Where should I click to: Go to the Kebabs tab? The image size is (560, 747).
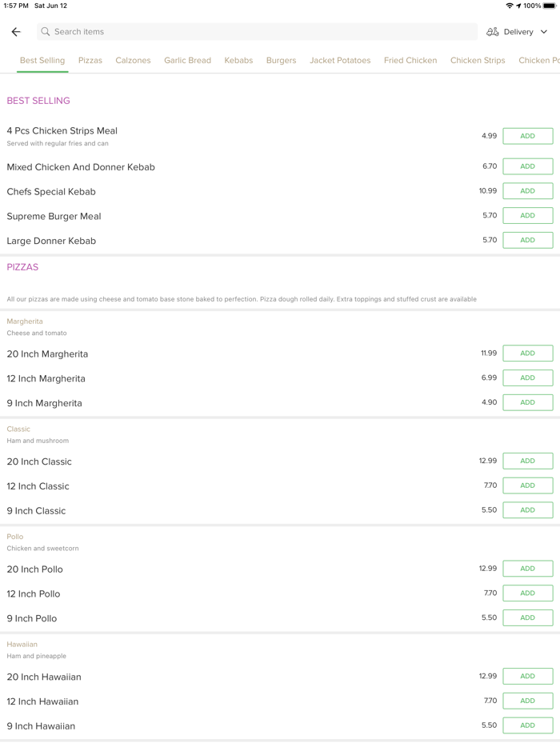tap(238, 61)
